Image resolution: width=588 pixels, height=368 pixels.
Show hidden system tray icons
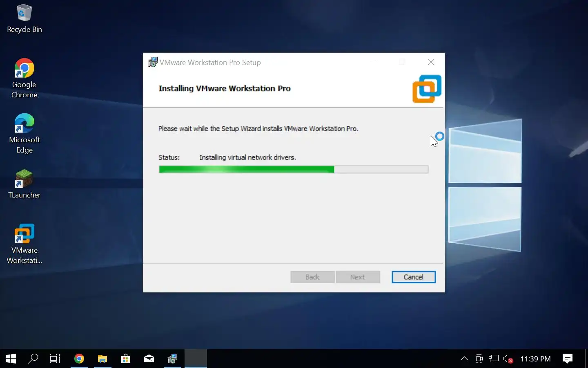click(x=464, y=359)
